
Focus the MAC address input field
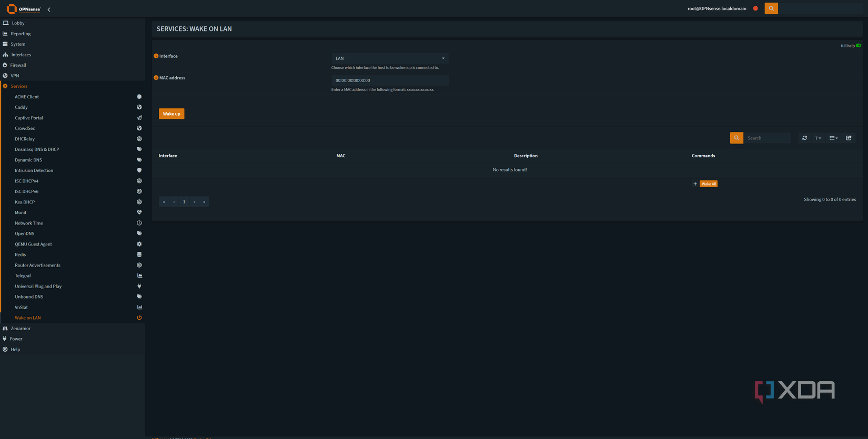tap(390, 80)
